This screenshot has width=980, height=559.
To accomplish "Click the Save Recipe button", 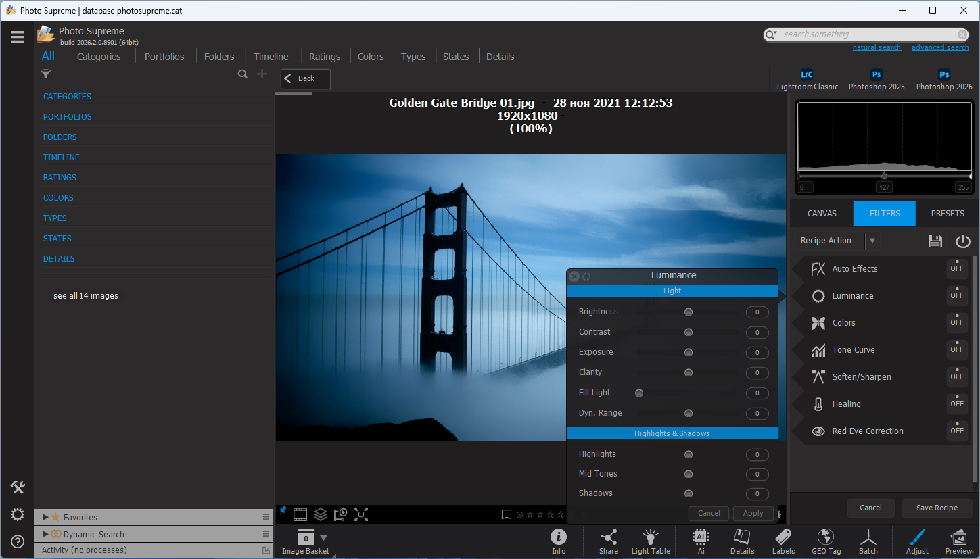I will (x=936, y=508).
